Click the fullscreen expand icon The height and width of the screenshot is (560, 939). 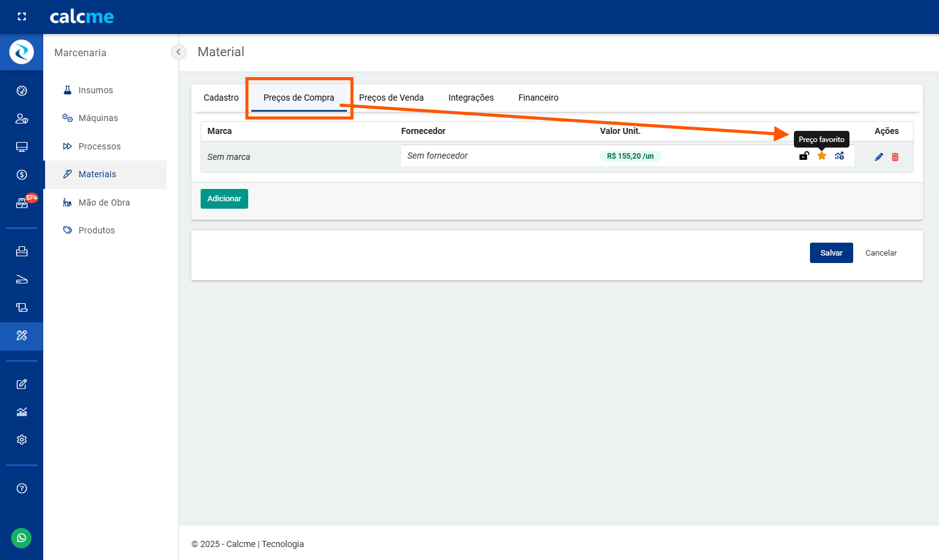click(22, 17)
